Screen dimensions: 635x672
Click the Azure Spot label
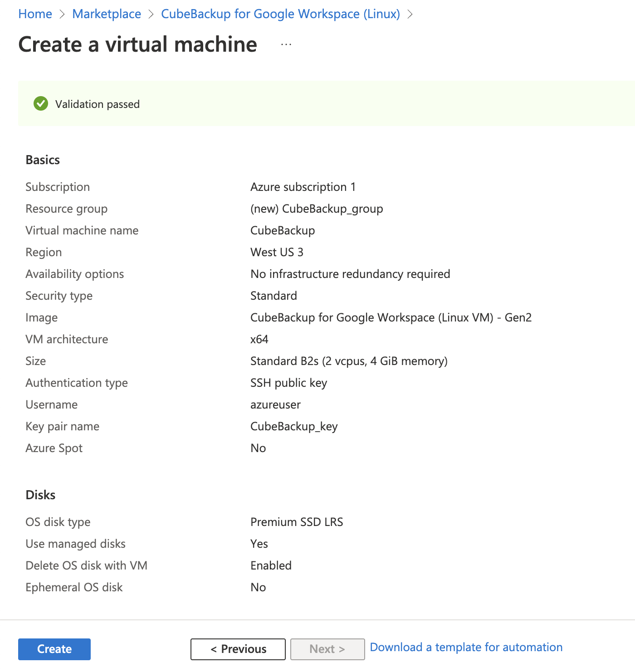coord(54,448)
